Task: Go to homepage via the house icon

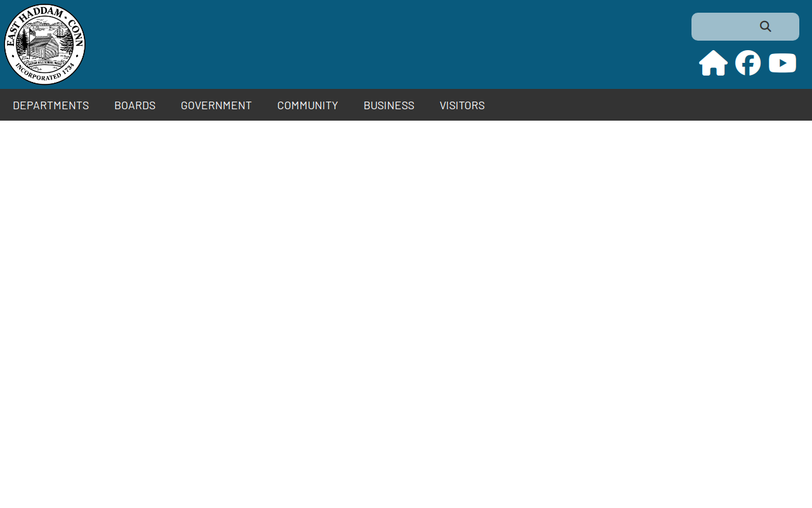Action: coord(713,63)
